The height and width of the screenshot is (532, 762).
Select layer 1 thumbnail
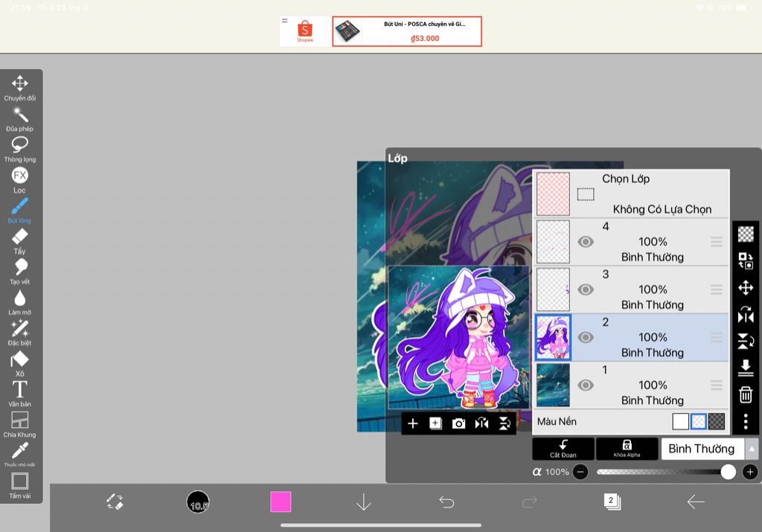click(553, 385)
